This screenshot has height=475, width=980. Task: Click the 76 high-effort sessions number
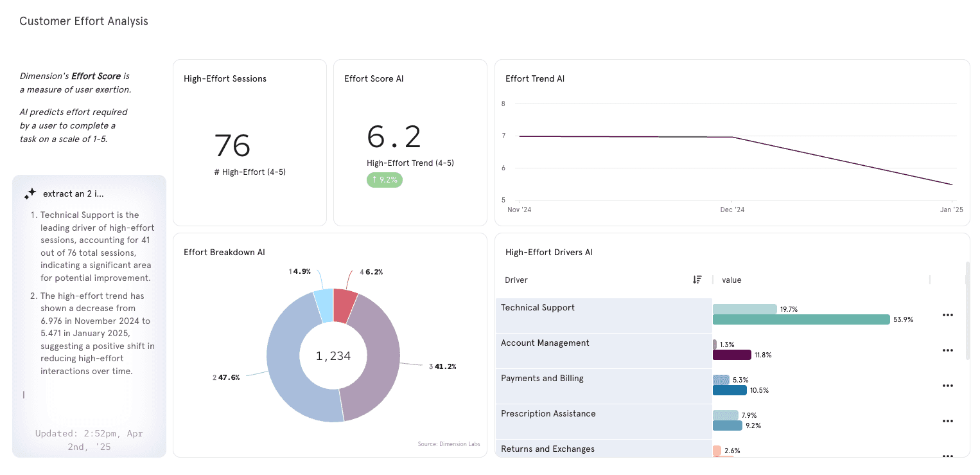coord(232,145)
